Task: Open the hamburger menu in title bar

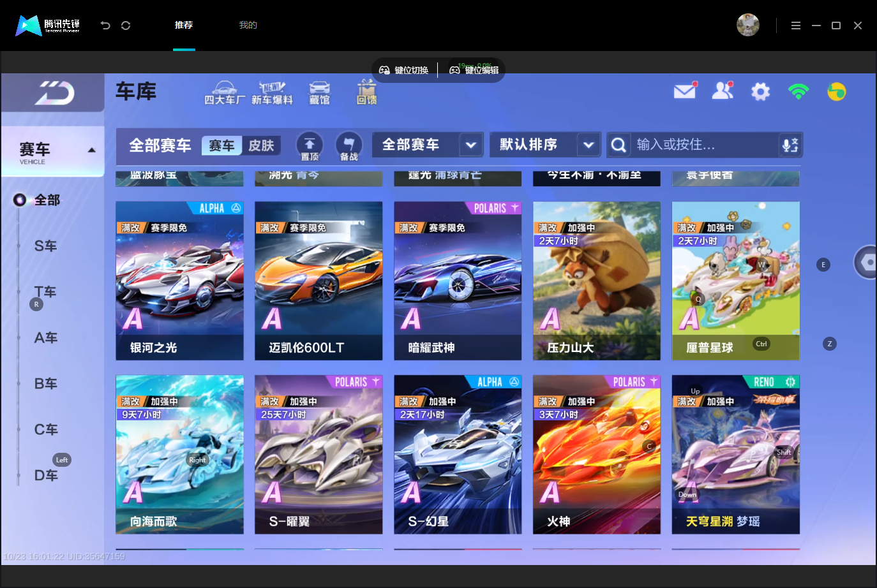Action: click(x=795, y=26)
